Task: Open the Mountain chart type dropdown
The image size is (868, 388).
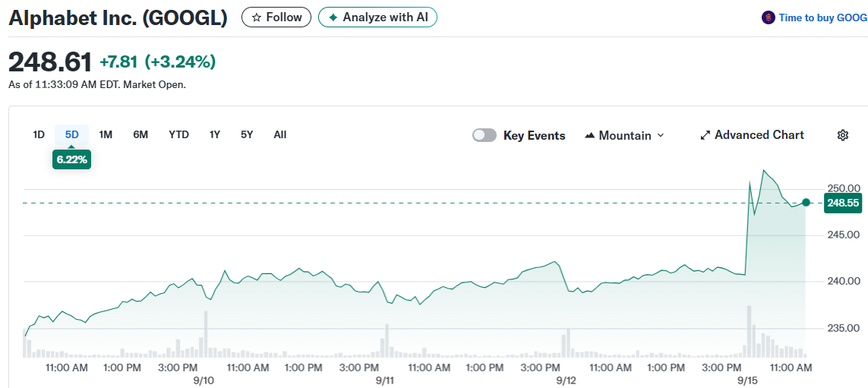Action: click(624, 136)
